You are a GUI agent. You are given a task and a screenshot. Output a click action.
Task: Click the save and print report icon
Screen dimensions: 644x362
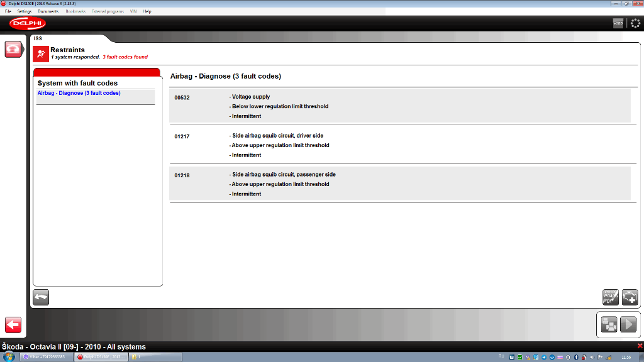609,324
